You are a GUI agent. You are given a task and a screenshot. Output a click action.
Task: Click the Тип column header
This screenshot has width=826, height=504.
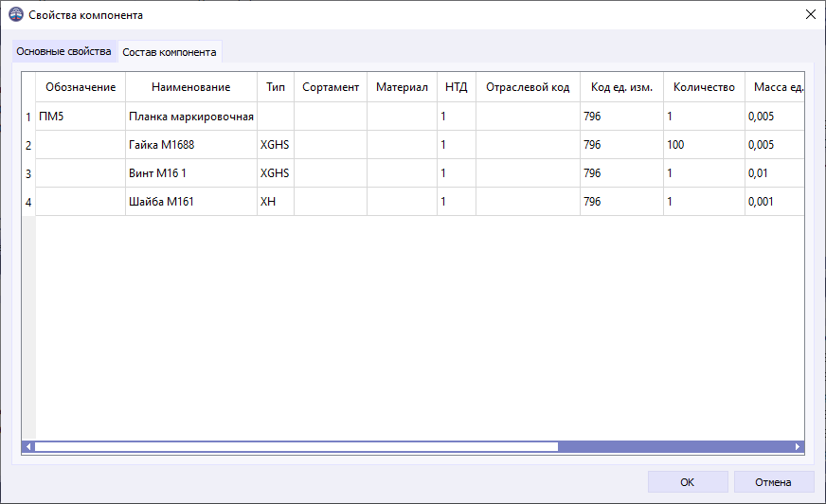(x=276, y=87)
